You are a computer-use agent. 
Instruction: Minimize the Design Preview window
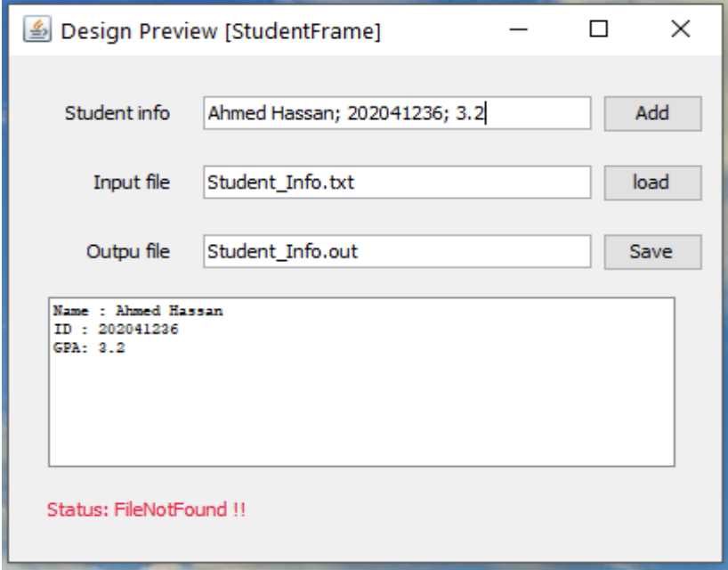click(x=521, y=28)
